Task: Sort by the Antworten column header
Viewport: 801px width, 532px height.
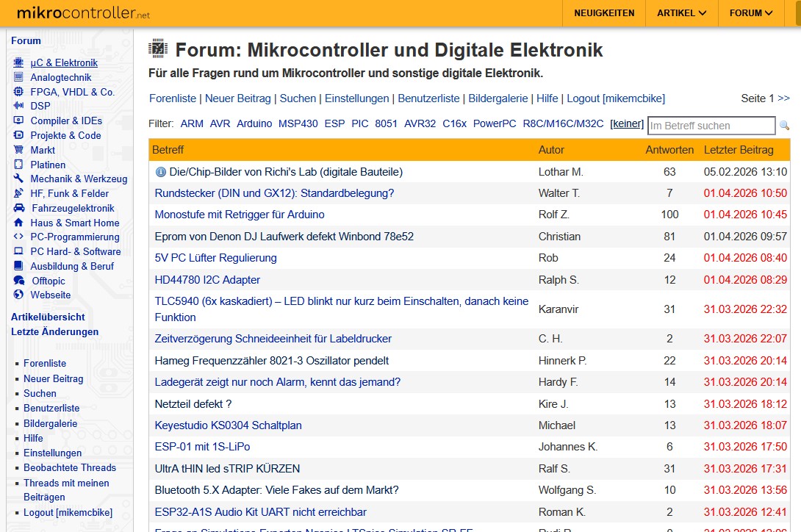Action: 669,150
